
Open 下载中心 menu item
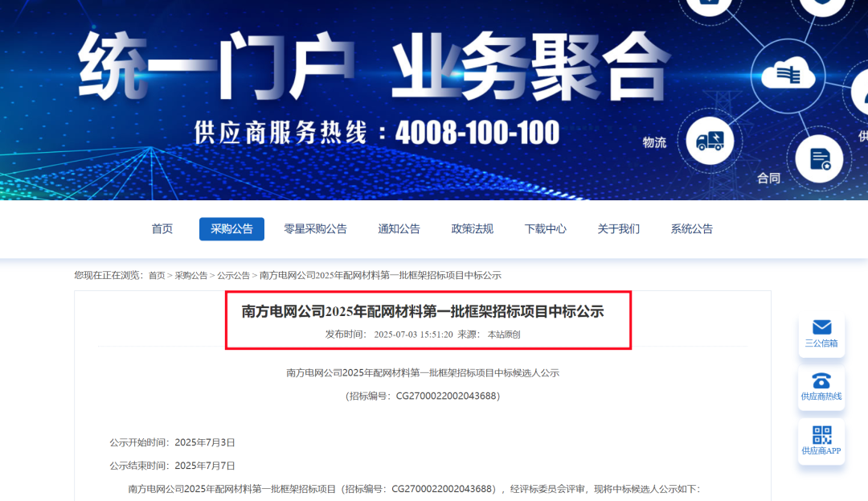tap(545, 228)
